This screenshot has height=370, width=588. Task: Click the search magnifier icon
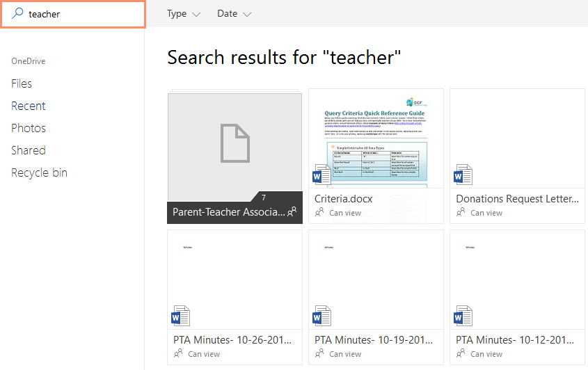(x=17, y=14)
